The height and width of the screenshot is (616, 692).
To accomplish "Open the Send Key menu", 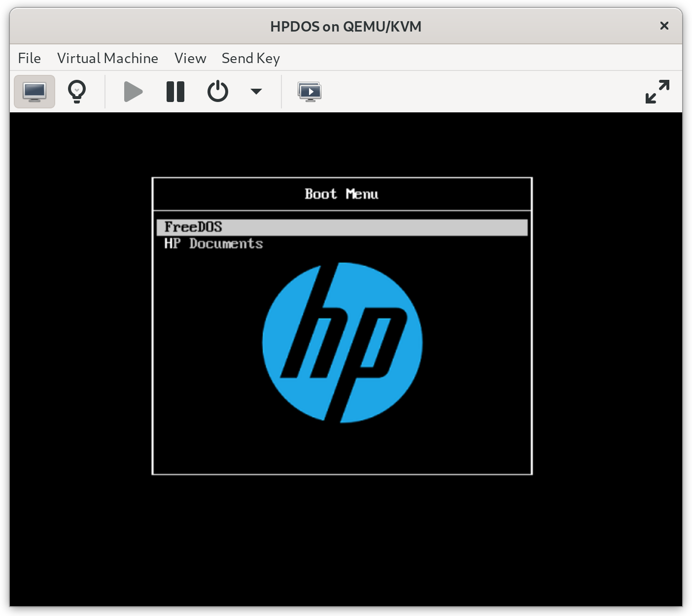I will point(251,58).
